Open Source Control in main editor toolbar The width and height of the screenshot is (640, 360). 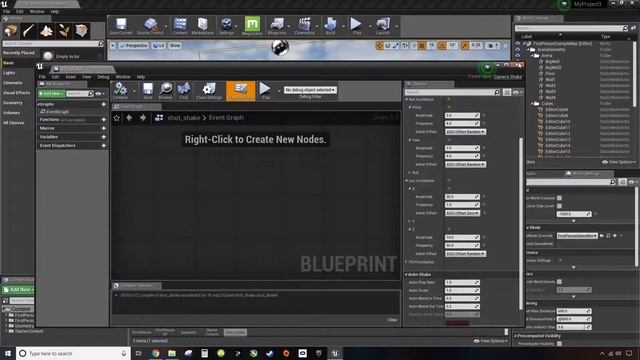(x=150, y=26)
